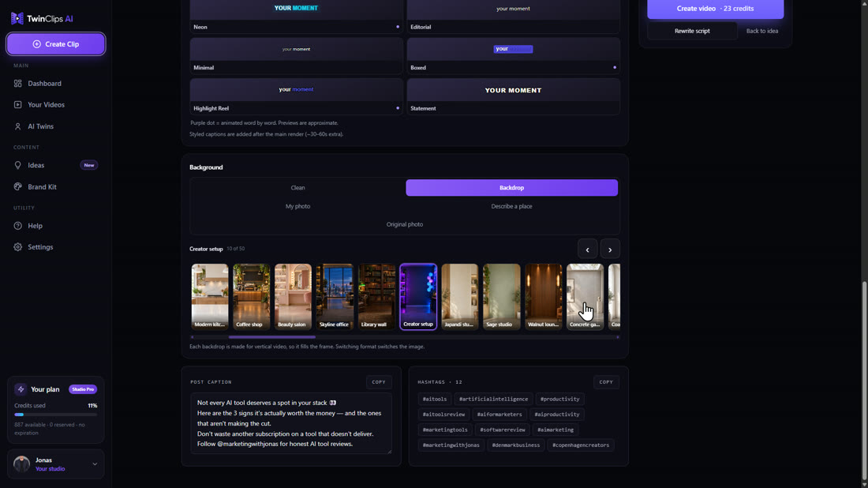The width and height of the screenshot is (868, 488).
Task: Select the Library wall backdrop thumbnail
Action: click(376, 296)
